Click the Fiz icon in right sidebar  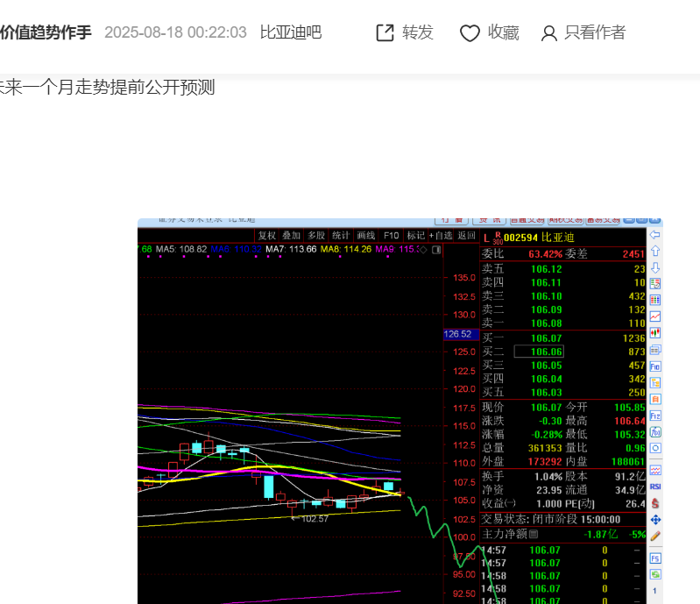(x=655, y=416)
